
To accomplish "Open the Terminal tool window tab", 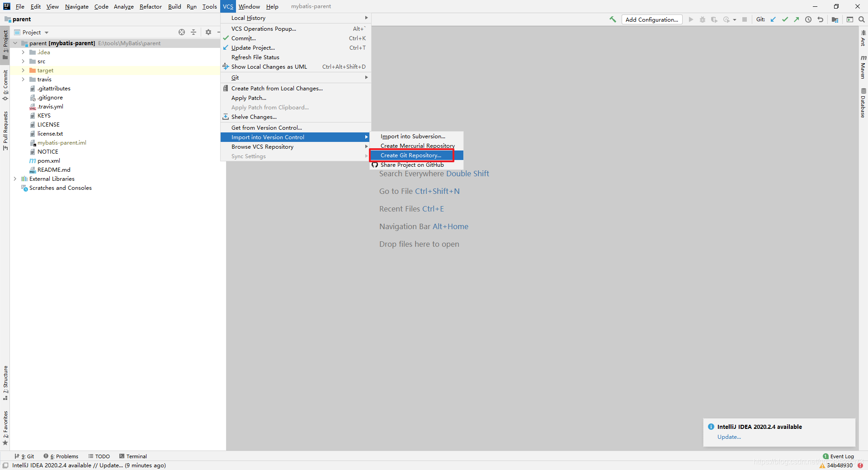I will pyautogui.click(x=133, y=456).
